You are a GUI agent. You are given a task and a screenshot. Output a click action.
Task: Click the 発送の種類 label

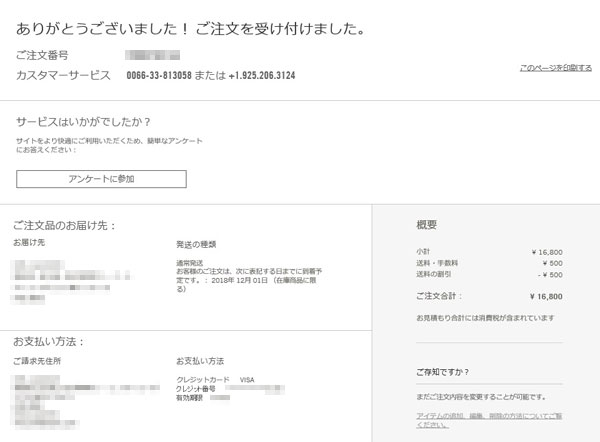tap(196, 243)
